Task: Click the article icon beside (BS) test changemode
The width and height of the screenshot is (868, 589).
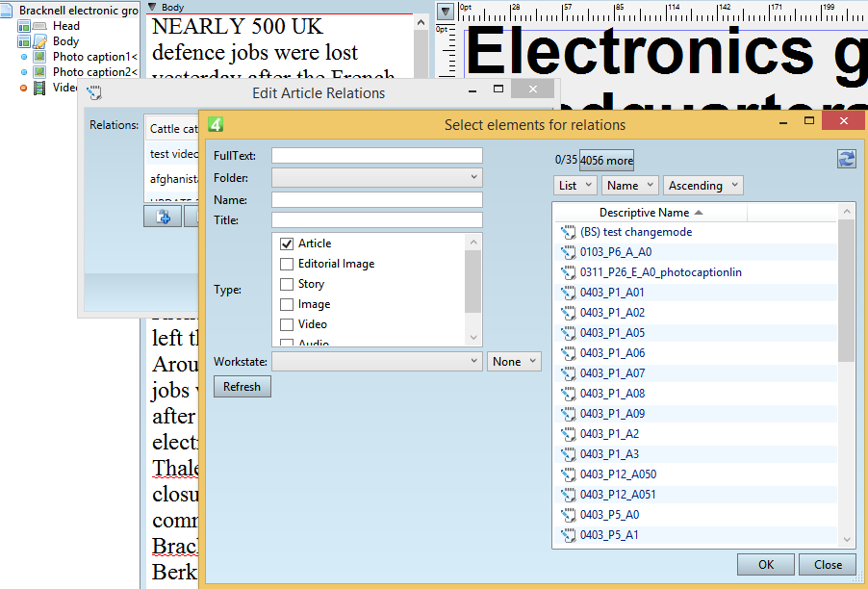Action: (x=569, y=233)
